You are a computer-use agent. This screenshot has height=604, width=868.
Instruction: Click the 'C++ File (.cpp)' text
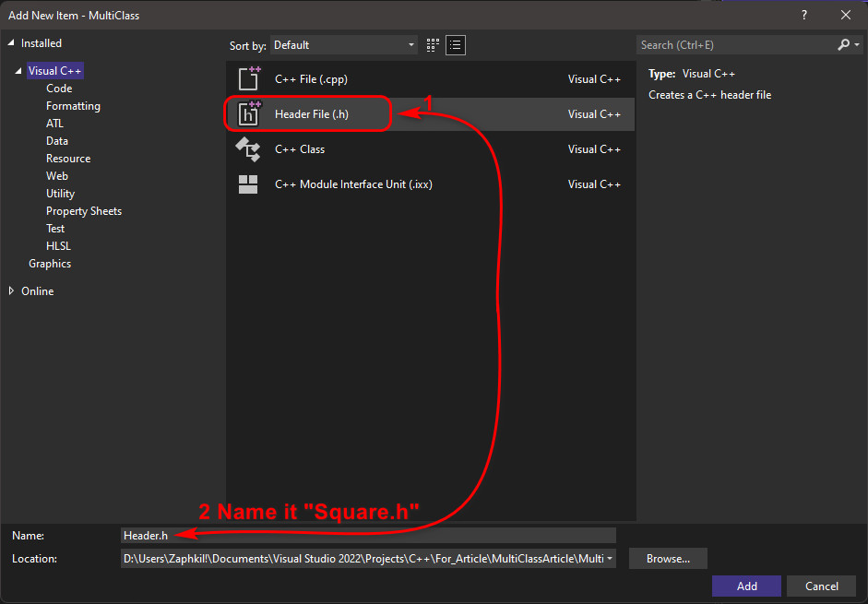click(x=311, y=79)
